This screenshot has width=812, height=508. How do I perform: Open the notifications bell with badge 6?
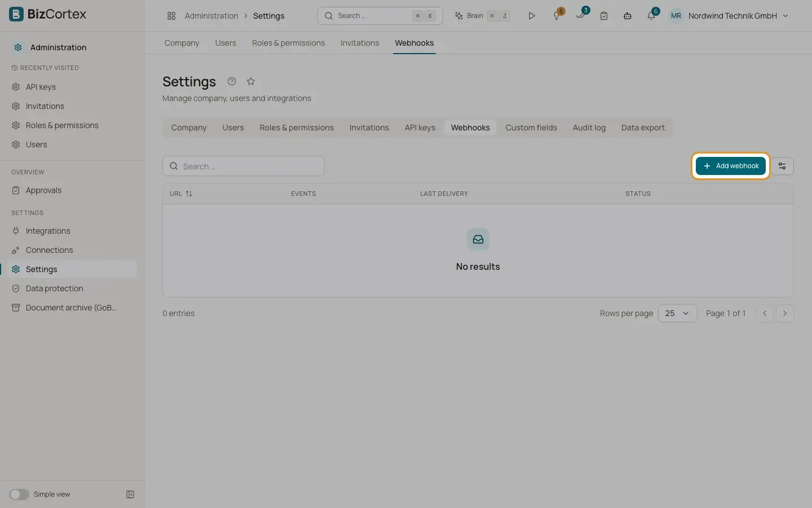(651, 15)
